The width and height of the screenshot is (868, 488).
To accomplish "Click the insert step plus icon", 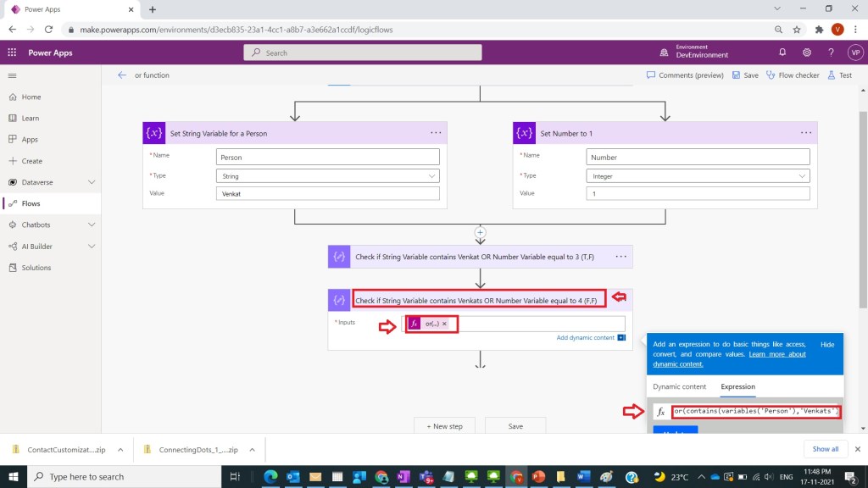I will [x=480, y=231].
